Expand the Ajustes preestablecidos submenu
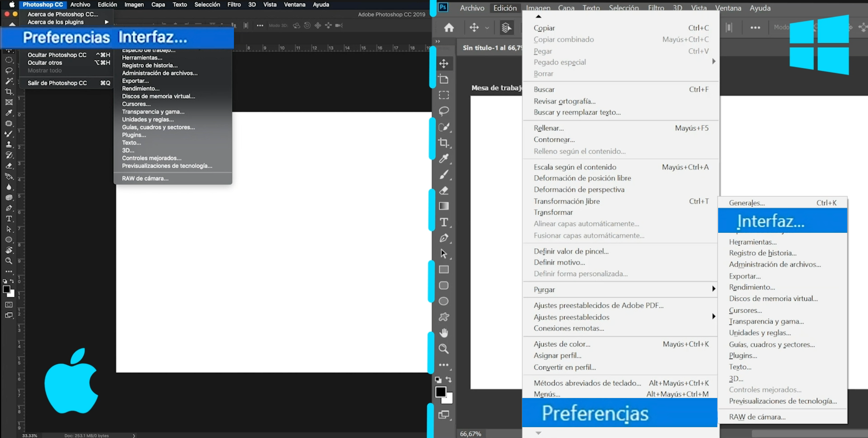This screenshot has width=868, height=438. point(714,316)
